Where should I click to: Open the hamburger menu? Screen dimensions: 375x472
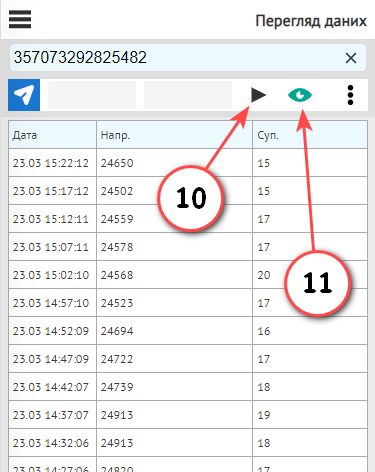20,19
